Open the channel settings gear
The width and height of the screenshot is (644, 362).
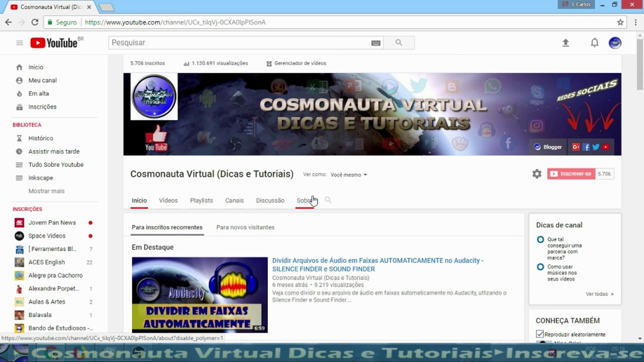tap(537, 174)
